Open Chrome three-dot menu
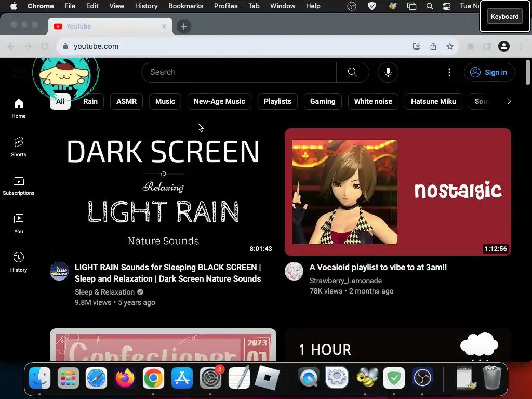 (521, 46)
